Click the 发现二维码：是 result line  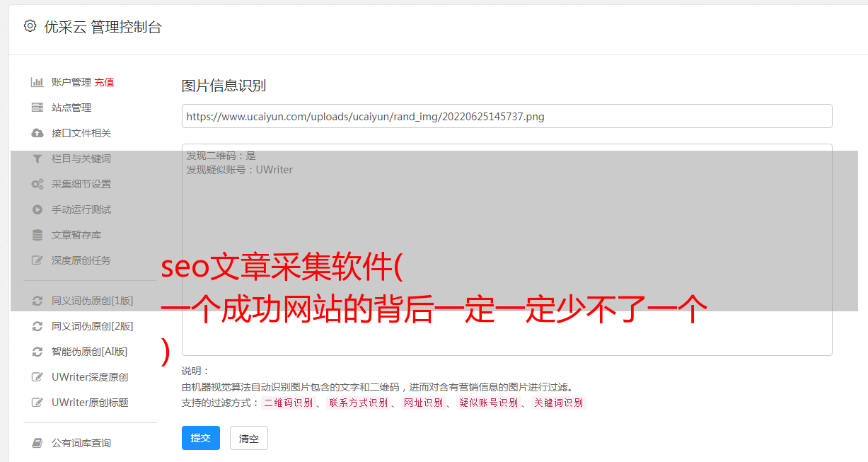pyautogui.click(x=221, y=156)
